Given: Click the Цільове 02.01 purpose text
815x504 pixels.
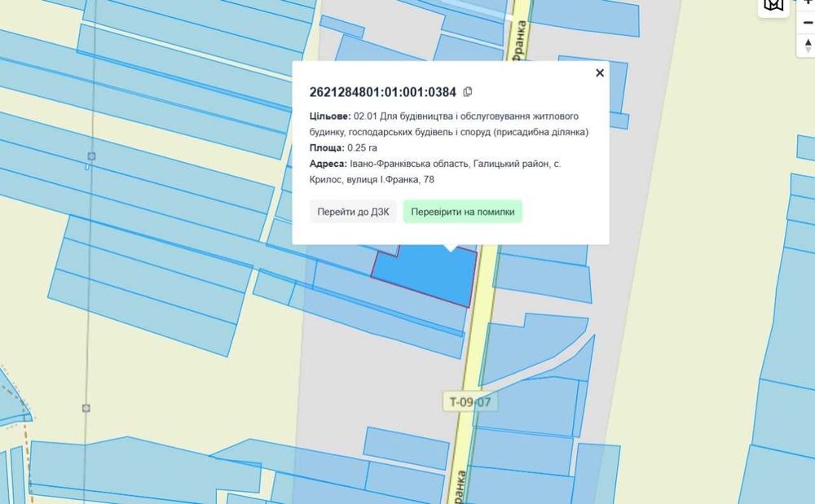Looking at the screenshot, I should [449, 124].
